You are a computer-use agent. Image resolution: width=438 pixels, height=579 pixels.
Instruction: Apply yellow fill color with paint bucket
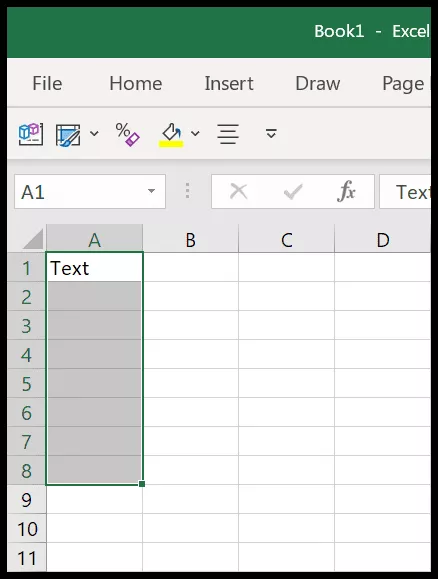click(x=171, y=135)
